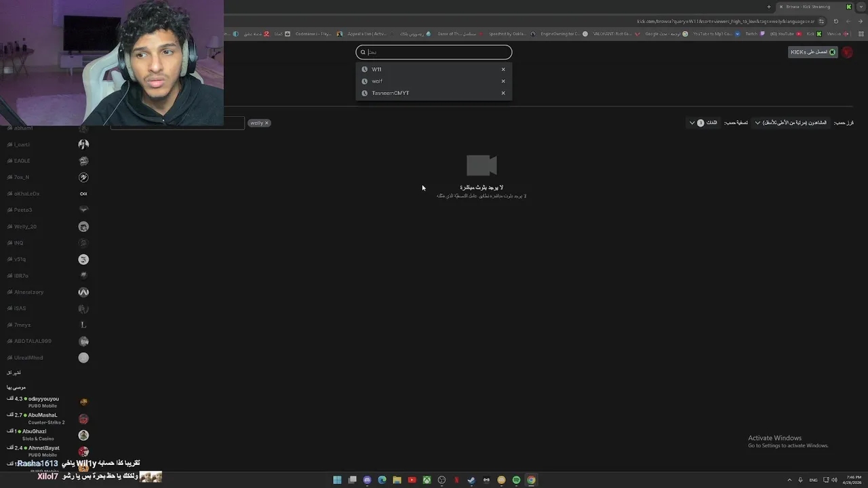Screen dimensions: 868x488
Task: Open File Explorer from the taskbar
Action: 397,480
